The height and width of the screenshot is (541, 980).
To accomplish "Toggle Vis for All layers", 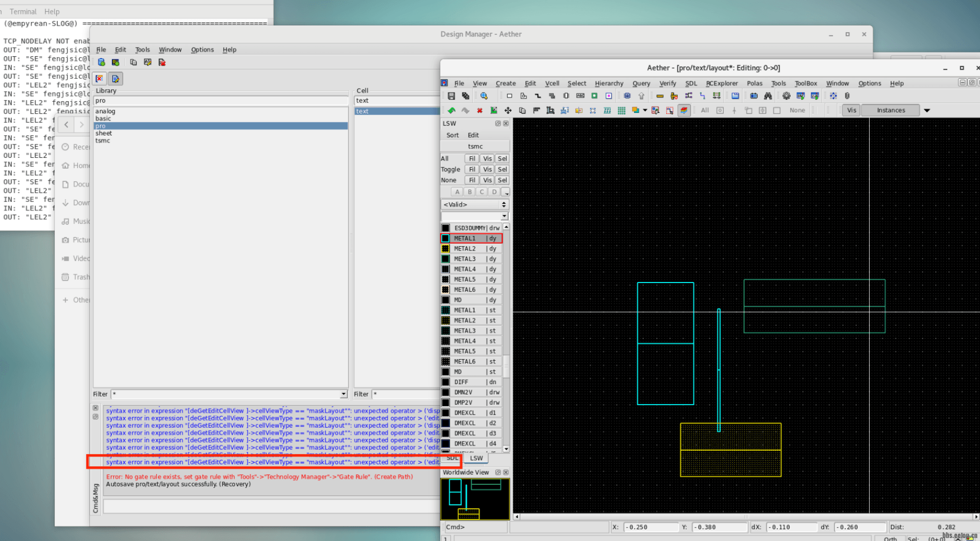I will pos(487,159).
